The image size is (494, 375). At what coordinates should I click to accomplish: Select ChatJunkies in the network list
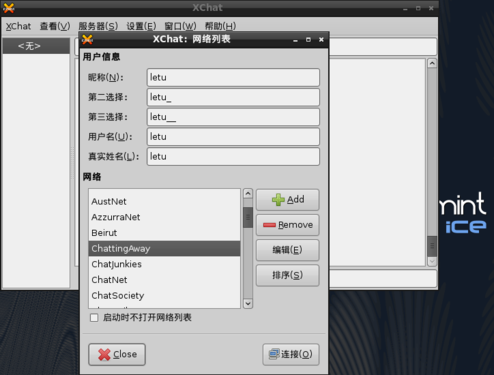click(x=164, y=264)
